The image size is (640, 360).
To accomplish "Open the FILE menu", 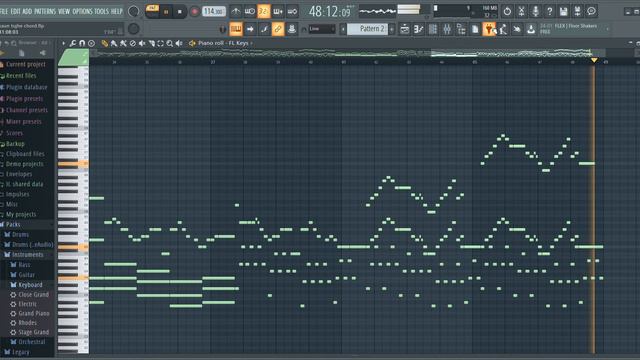I will click(x=4, y=11).
